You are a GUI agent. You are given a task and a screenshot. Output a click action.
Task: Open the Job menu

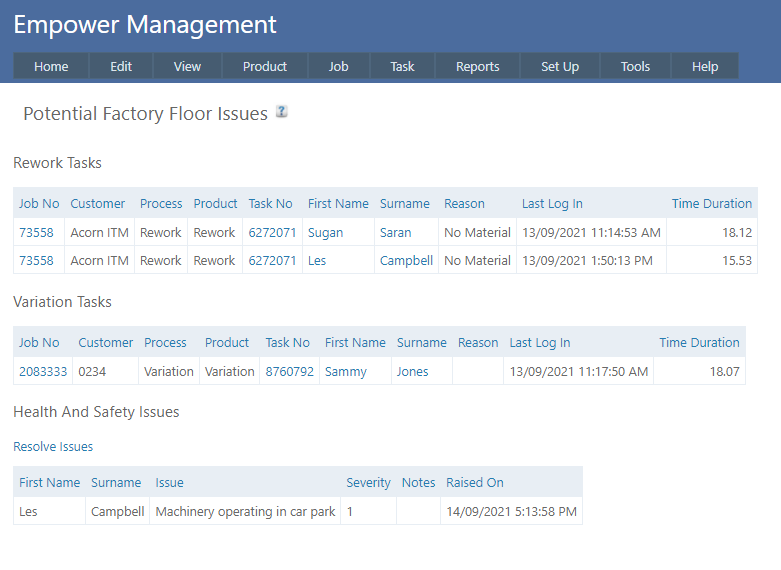(x=339, y=66)
